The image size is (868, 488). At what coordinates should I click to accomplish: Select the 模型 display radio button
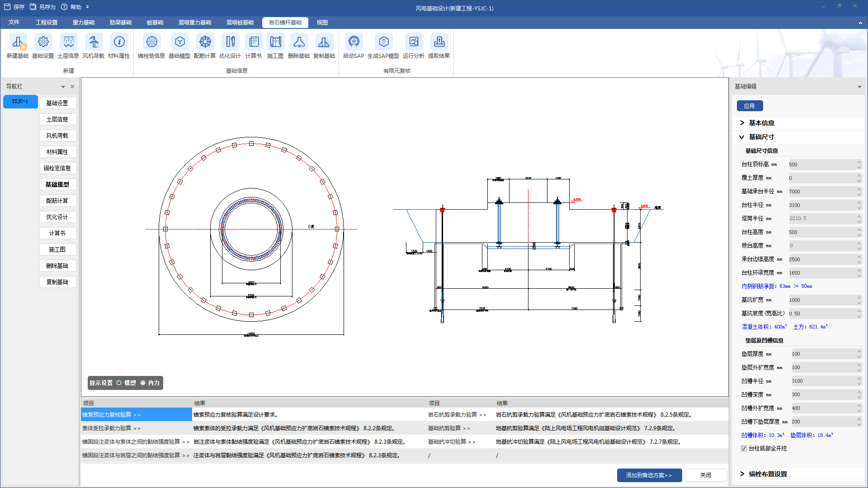(119, 383)
